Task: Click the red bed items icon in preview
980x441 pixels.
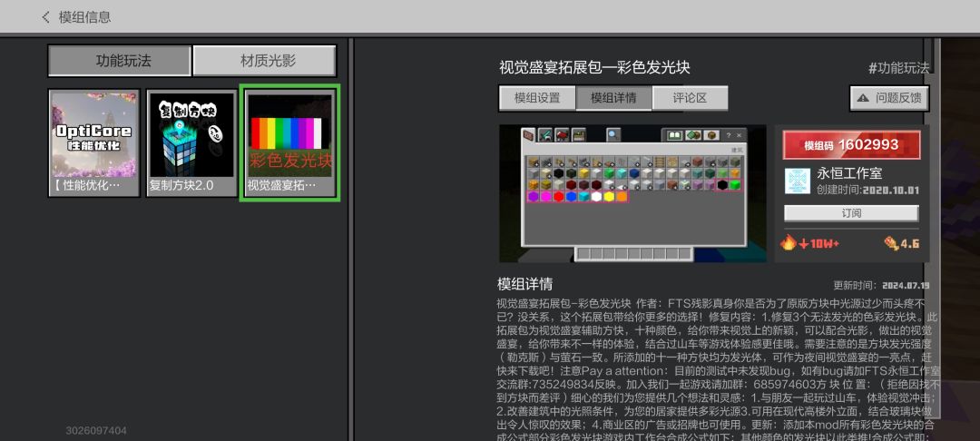Action: pyautogui.click(x=563, y=135)
